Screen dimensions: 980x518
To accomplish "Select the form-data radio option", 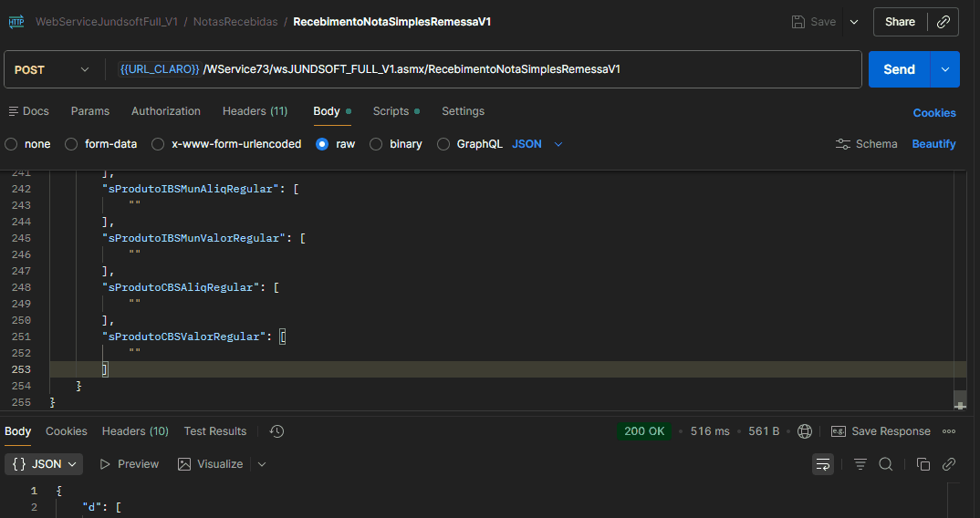I will (x=71, y=144).
